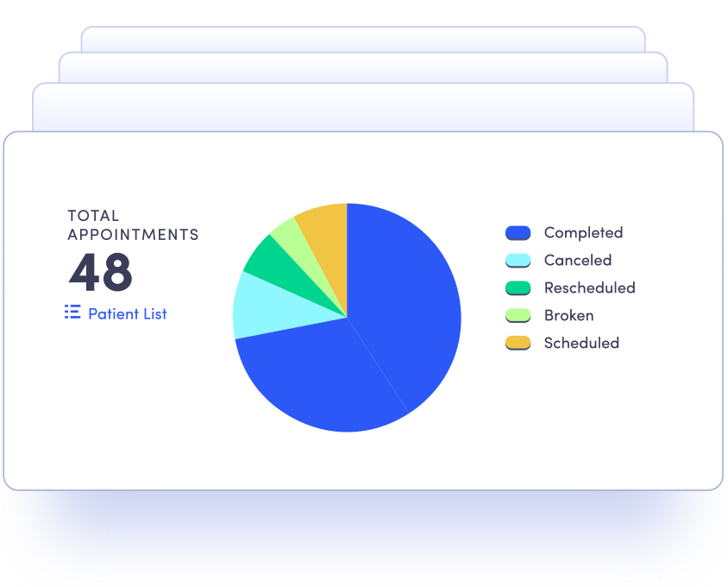Click the blue Completed legend swatch

coord(518,233)
